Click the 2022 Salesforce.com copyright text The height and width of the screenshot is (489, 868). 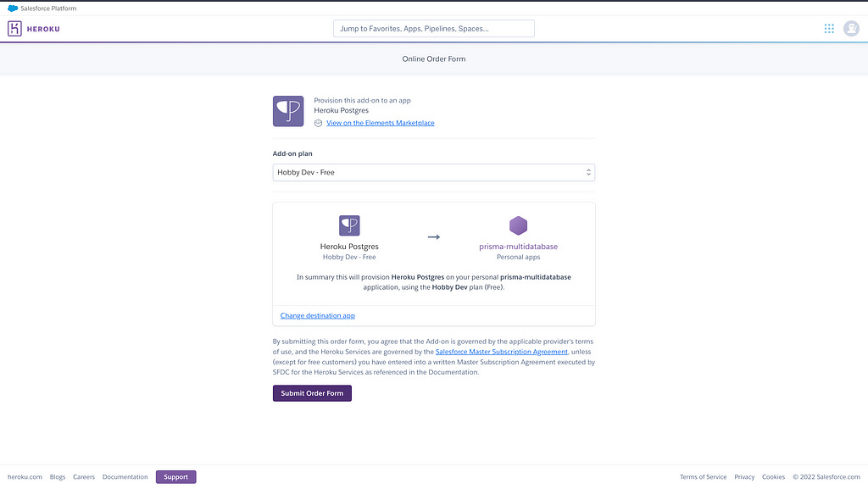(x=826, y=477)
